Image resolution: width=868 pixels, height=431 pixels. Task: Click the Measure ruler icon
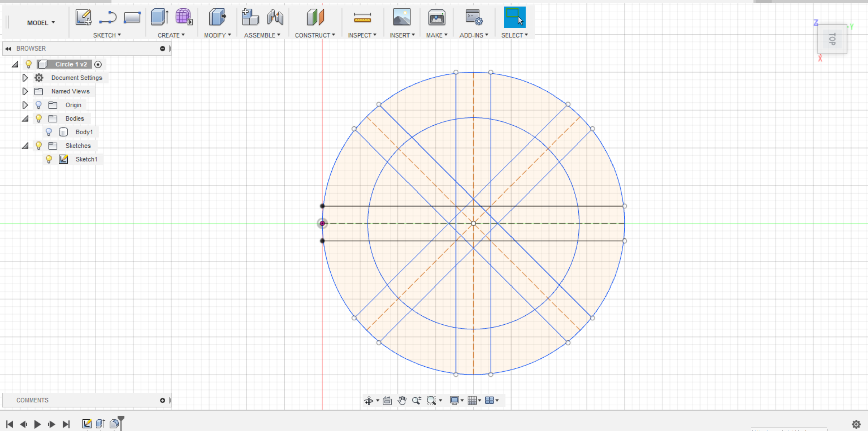(x=362, y=17)
